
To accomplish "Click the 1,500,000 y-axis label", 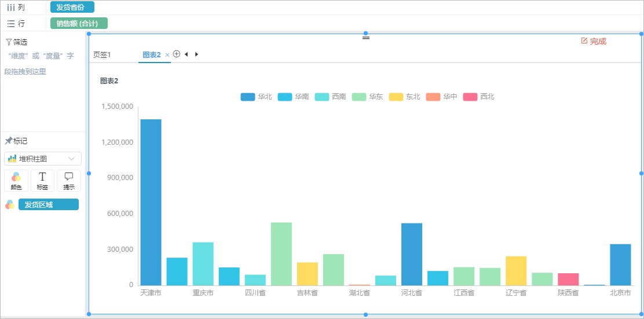I will [118, 107].
